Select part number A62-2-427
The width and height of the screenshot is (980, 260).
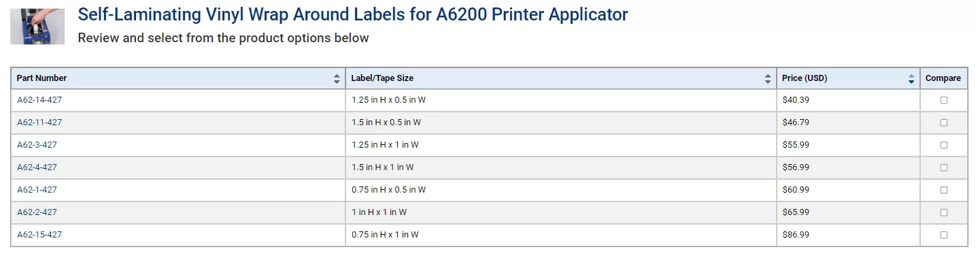click(37, 212)
